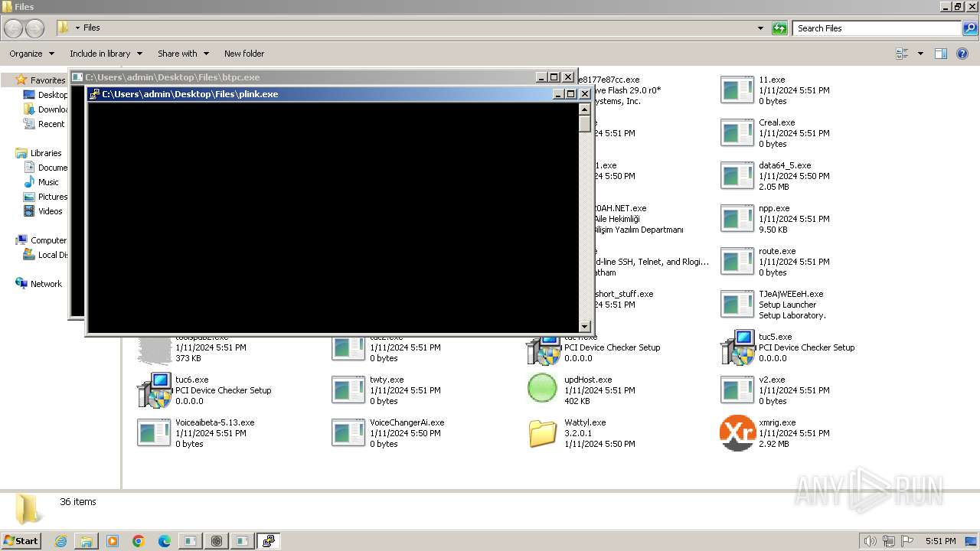The width and height of the screenshot is (980, 551).
Task: Click the Creal.exe file name
Action: pyautogui.click(x=777, y=122)
